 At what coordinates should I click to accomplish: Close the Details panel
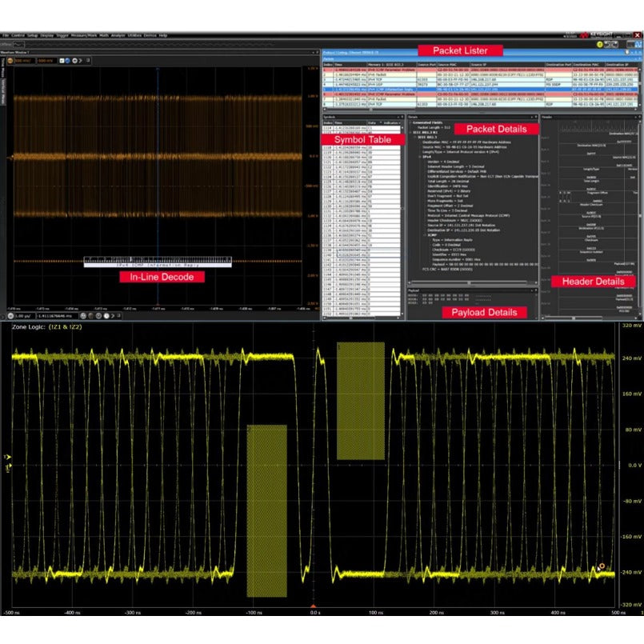click(536, 117)
